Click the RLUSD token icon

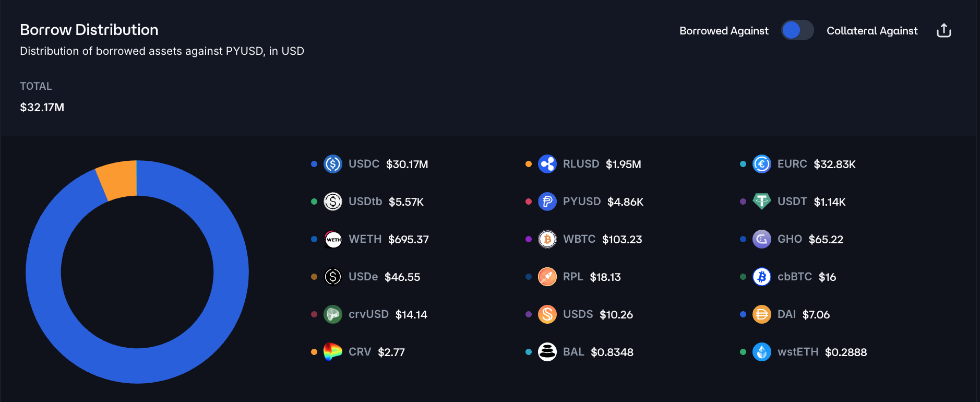[547, 164]
